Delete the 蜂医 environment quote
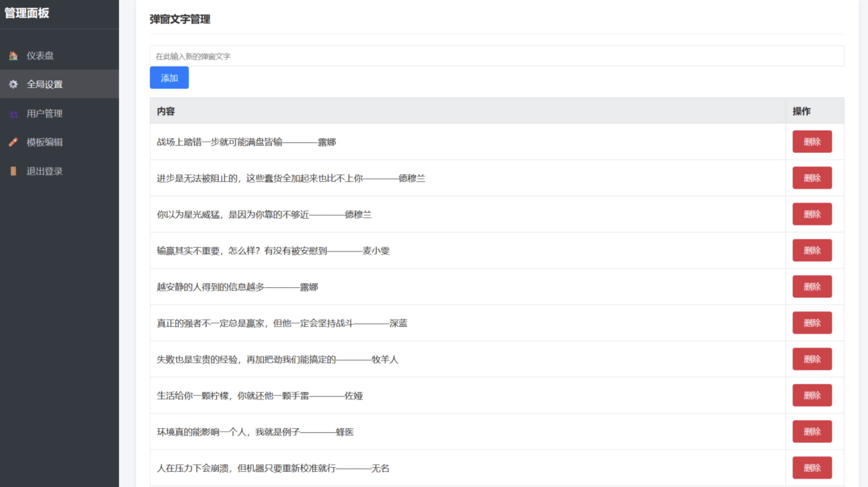This screenshot has width=868, height=487. [812, 431]
